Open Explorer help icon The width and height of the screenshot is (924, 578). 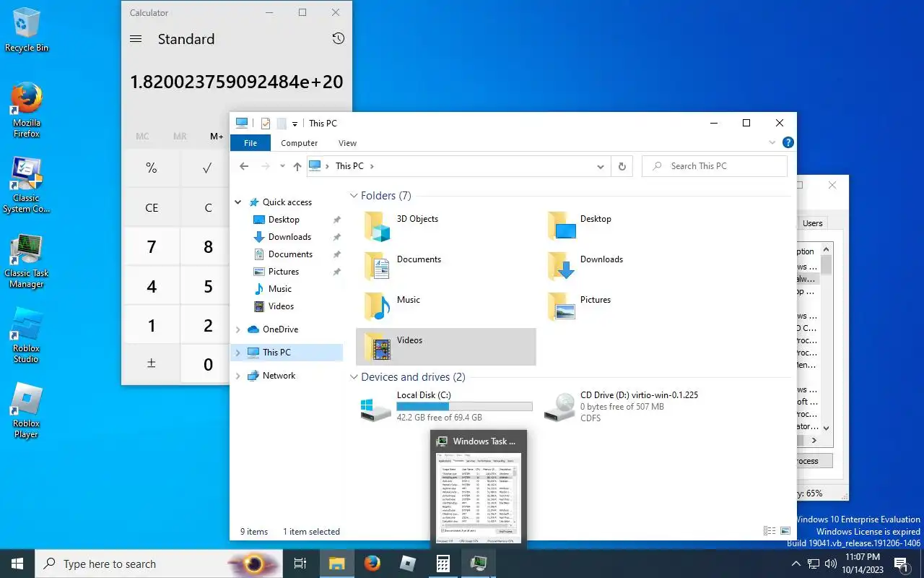pyautogui.click(x=788, y=143)
